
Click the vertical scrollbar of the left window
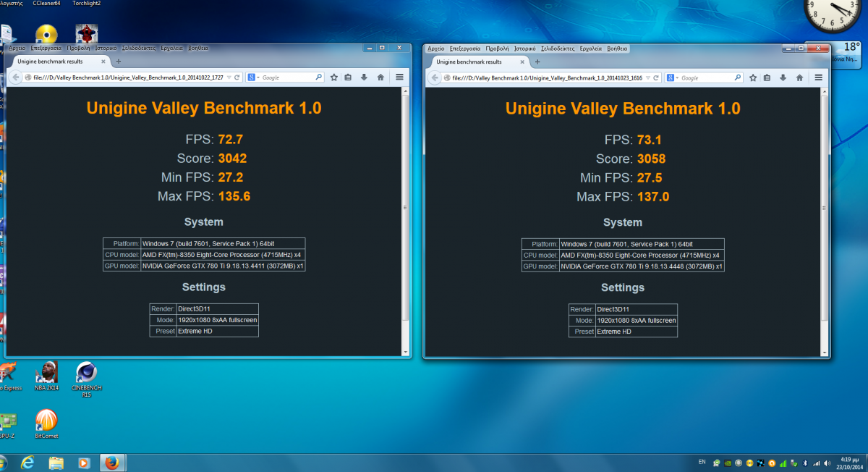[406, 222]
